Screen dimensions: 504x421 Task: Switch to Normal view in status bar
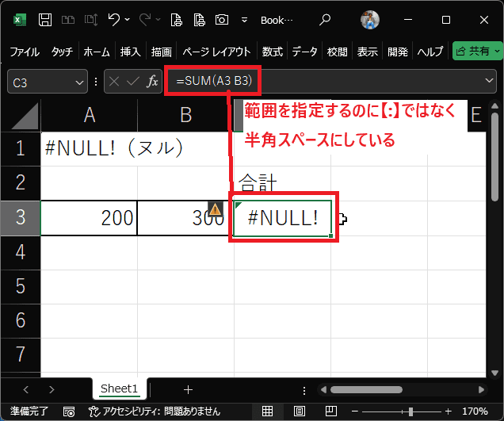267,411
